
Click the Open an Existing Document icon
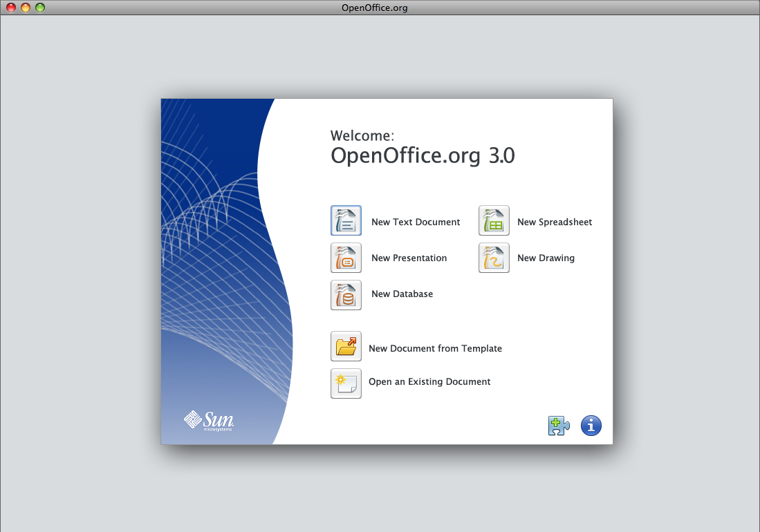(x=346, y=383)
